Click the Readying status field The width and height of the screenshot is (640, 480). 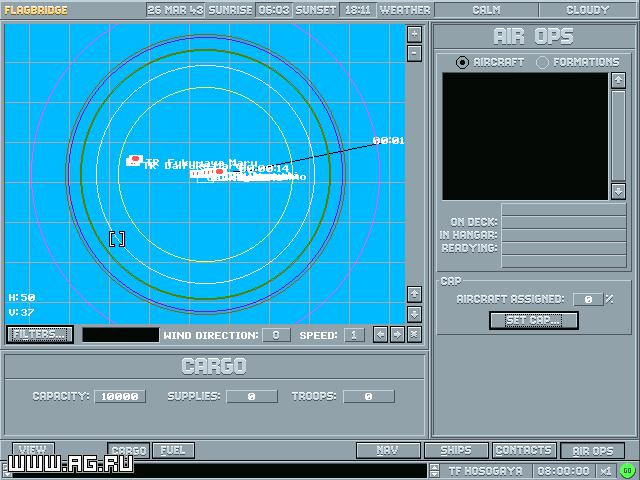(x=564, y=248)
